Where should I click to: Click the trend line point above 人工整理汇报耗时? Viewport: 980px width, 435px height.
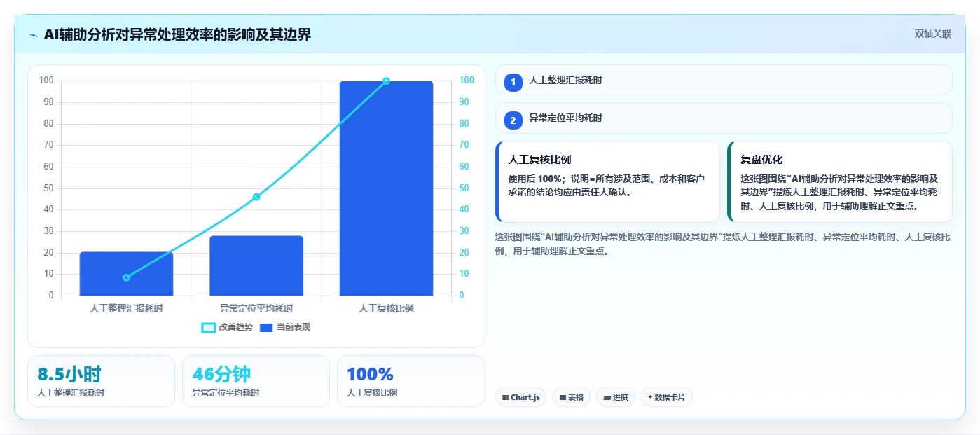pos(126,277)
